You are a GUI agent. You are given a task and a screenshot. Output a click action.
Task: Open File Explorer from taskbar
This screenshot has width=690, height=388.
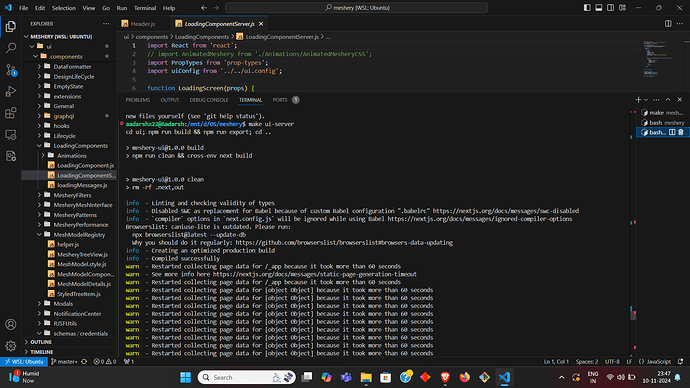click(x=366, y=377)
